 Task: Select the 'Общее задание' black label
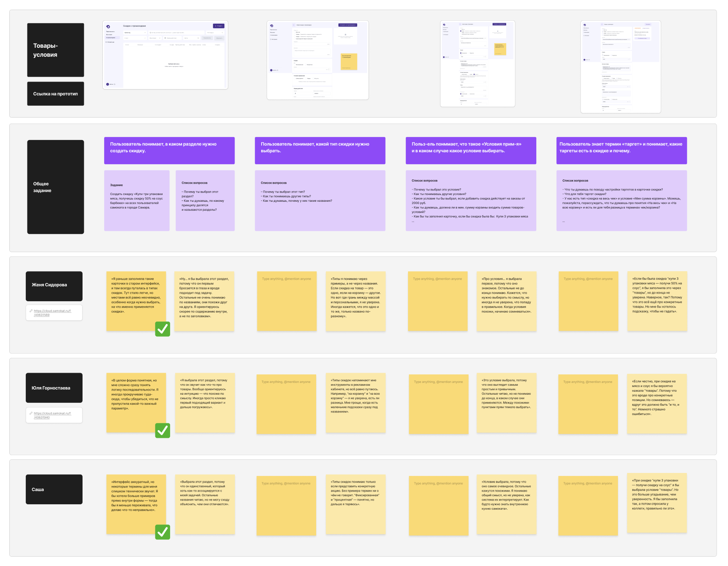click(55, 187)
